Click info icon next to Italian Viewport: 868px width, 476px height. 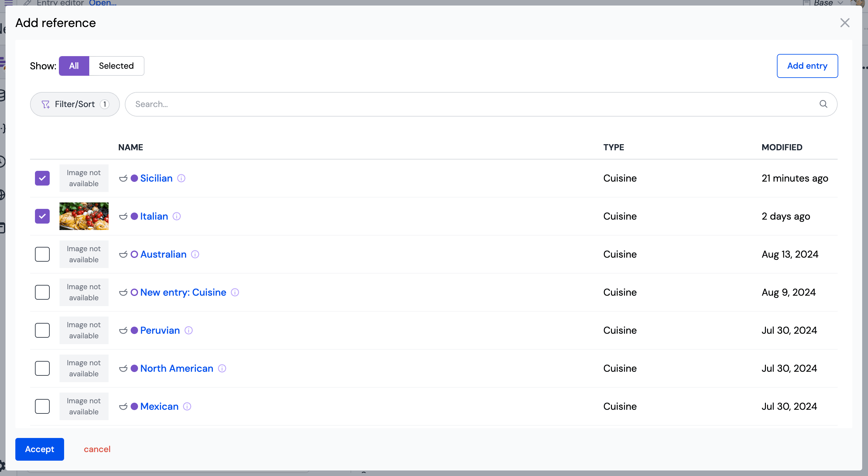pos(177,216)
